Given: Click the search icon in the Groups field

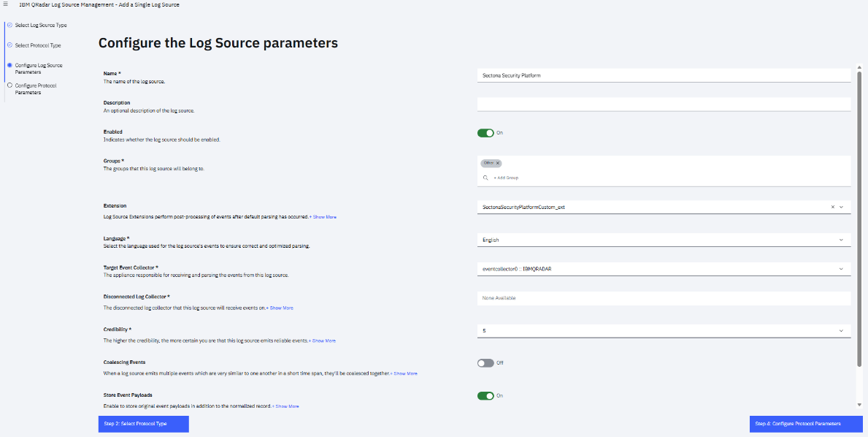Looking at the screenshot, I should pyautogui.click(x=485, y=178).
